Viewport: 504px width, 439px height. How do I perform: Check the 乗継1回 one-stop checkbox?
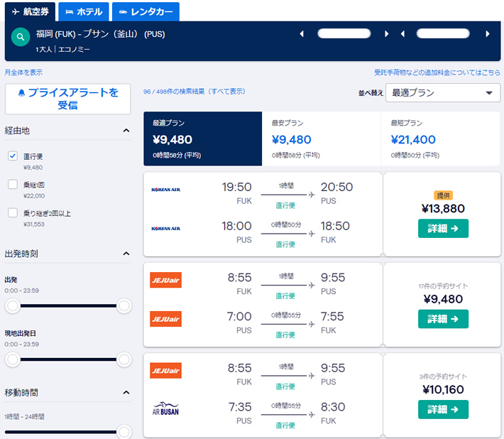point(13,184)
